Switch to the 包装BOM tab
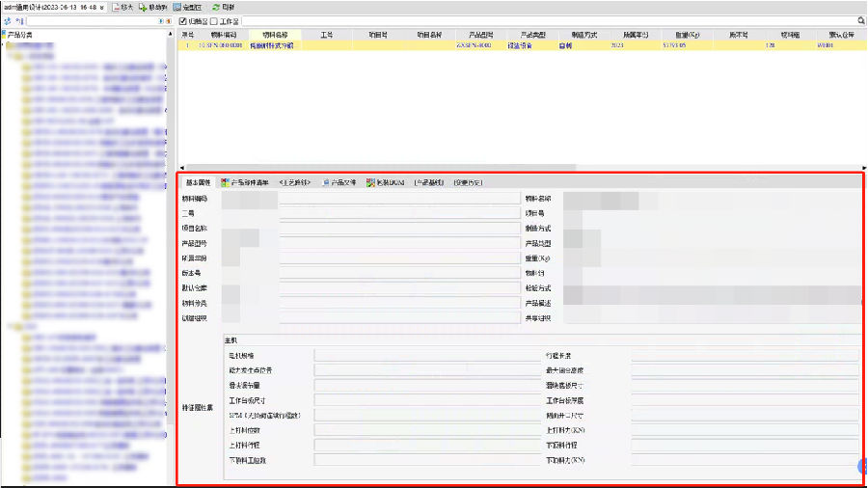Screen dimensions: 868x488 385,182
